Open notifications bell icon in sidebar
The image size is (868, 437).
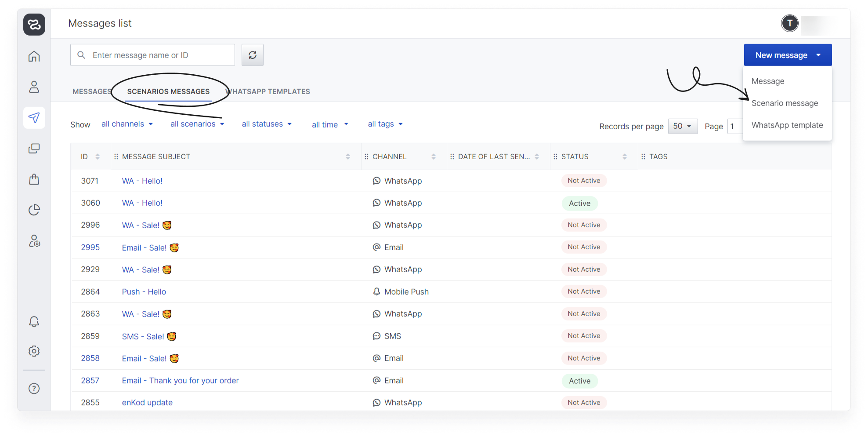34,322
